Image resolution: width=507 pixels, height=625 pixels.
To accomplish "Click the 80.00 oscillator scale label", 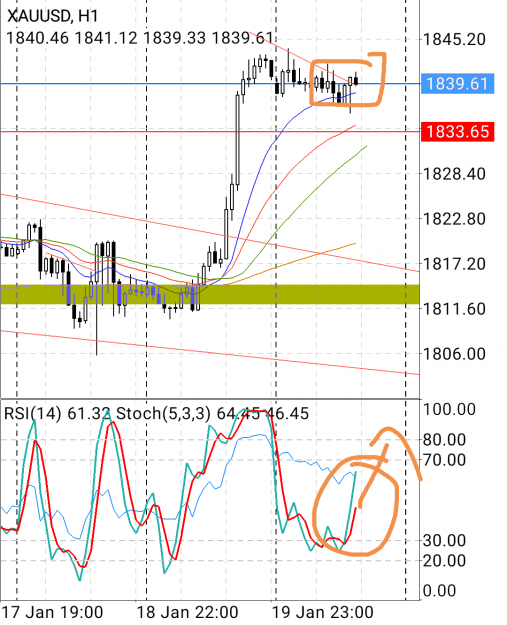I will [x=444, y=440].
